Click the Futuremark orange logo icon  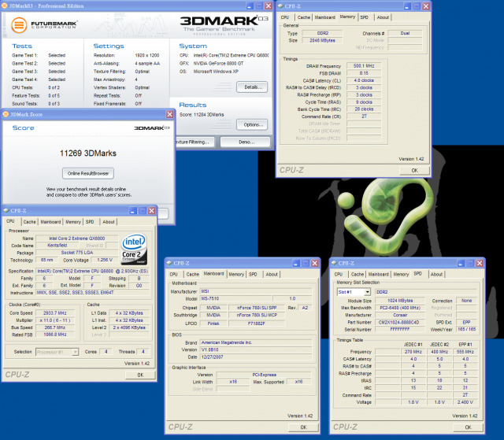click(19, 24)
